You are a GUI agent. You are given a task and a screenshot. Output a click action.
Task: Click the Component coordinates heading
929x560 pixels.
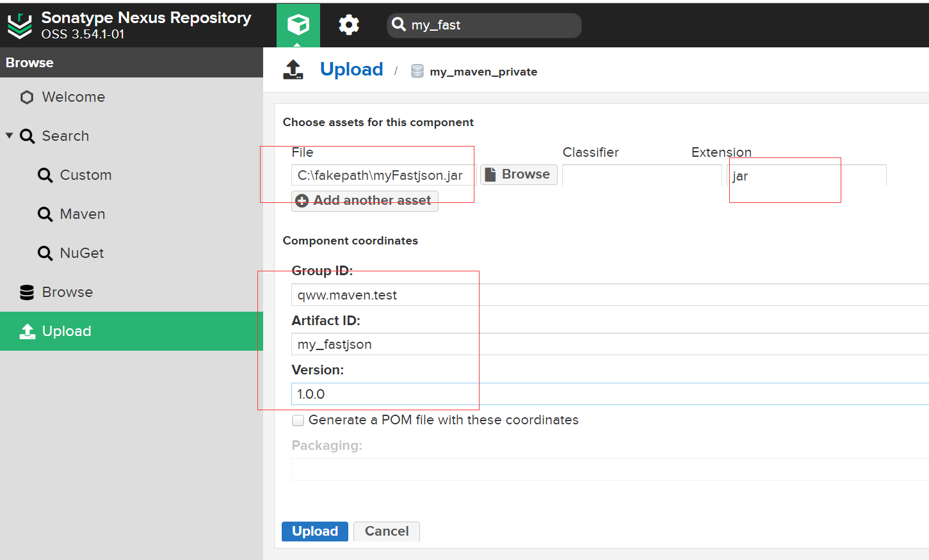tap(350, 241)
